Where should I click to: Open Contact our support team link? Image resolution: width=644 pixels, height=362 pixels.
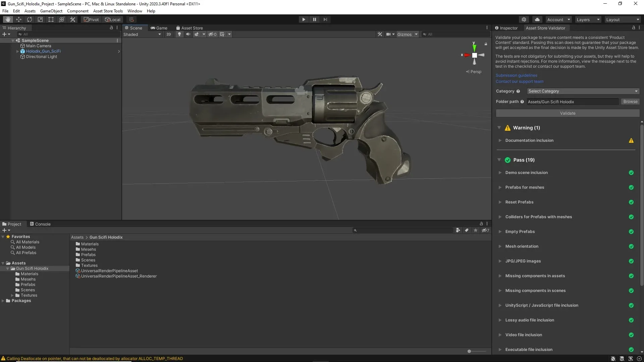tap(520, 81)
